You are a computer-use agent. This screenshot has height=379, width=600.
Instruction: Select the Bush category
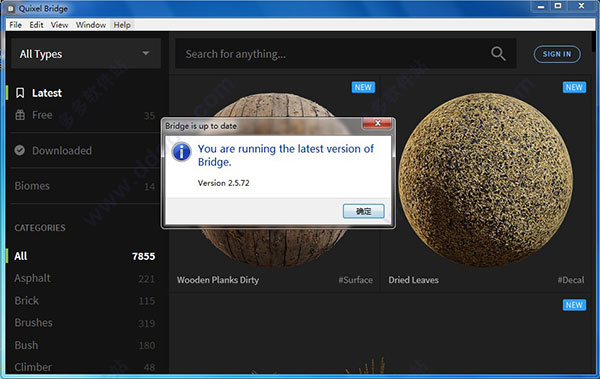84,345
